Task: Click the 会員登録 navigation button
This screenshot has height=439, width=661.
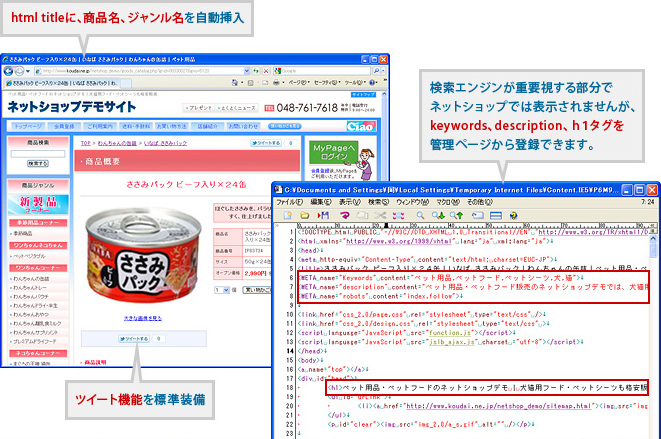Action: click(x=64, y=126)
